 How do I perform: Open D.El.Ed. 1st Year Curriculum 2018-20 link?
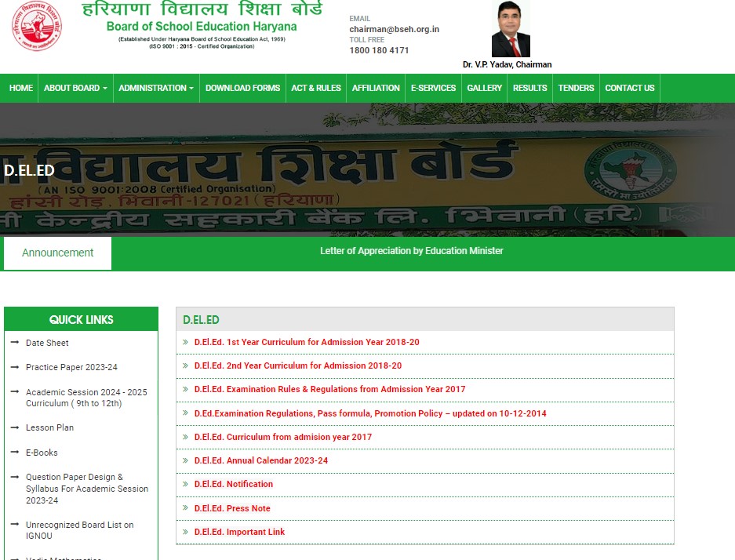307,342
